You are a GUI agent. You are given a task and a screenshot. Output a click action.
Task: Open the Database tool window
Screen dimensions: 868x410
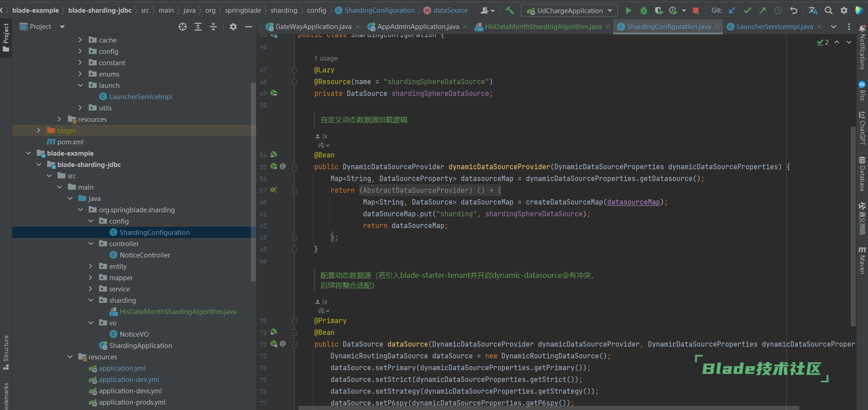click(862, 174)
